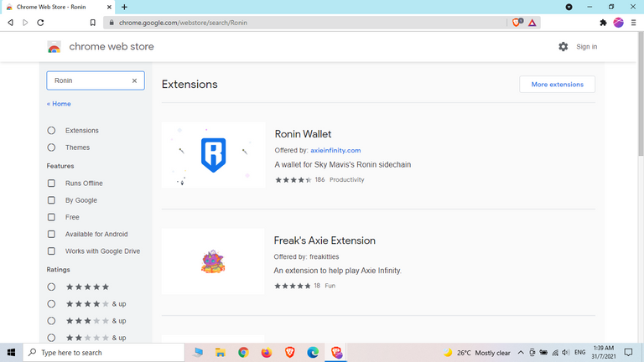Click the page vertical scrollbar
Image resolution: width=644 pixels, height=362 pixels.
pos(641,95)
